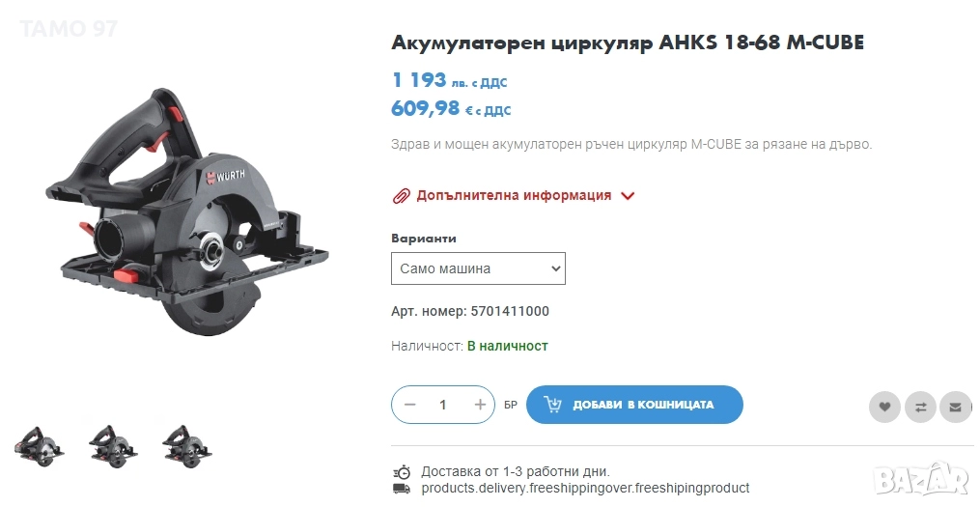Click the product title AHKS 18-68 M-CUBE
This screenshot has height=507, width=980.
(628, 42)
